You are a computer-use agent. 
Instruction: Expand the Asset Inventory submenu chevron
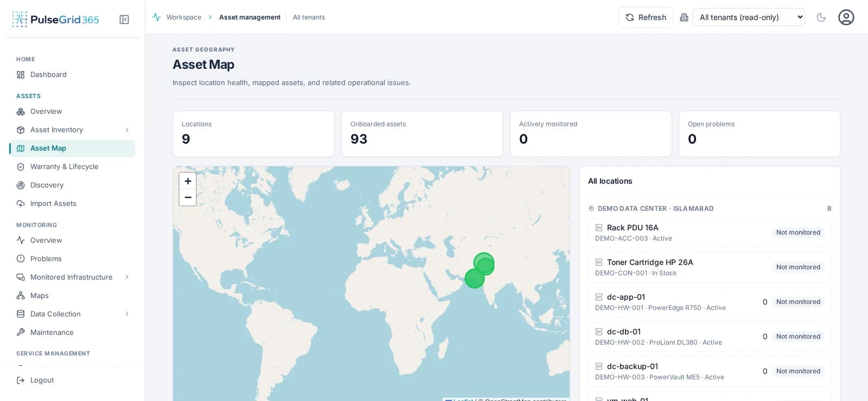point(127,130)
